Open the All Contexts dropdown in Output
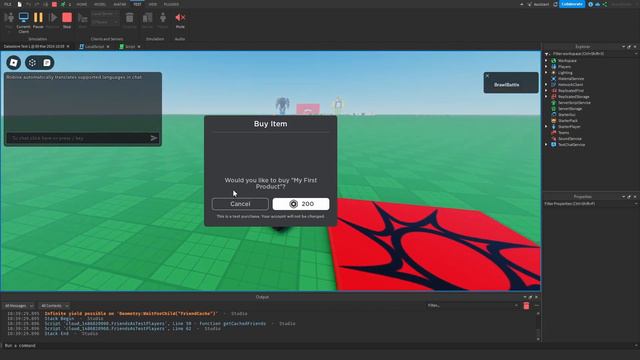Viewport: 640px width, 360px height. pyautogui.click(x=54, y=306)
